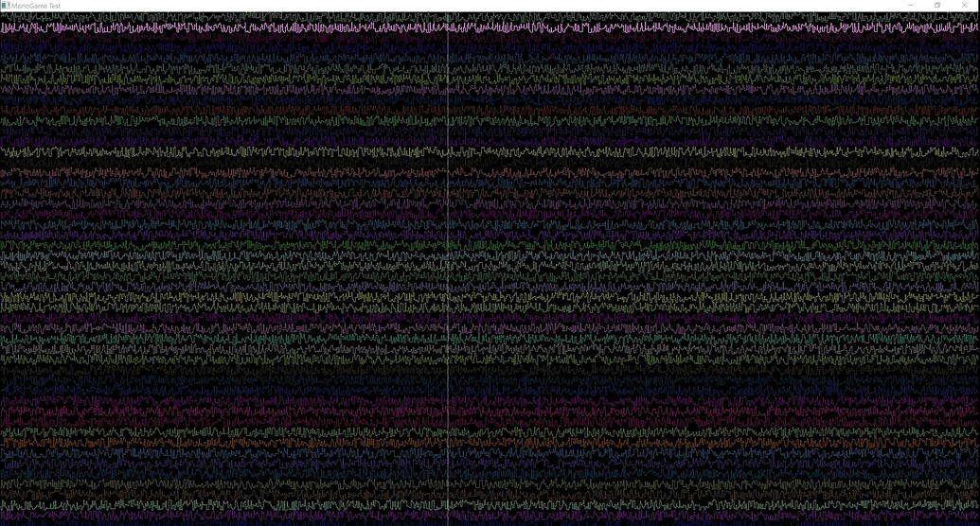Click the purple waveform at bottom edge
Image resolution: width=980 pixels, height=526 pixels.
[x=284, y=518]
